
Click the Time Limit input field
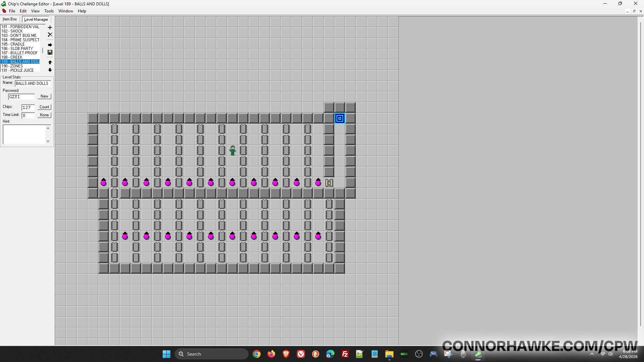pyautogui.click(x=28, y=116)
